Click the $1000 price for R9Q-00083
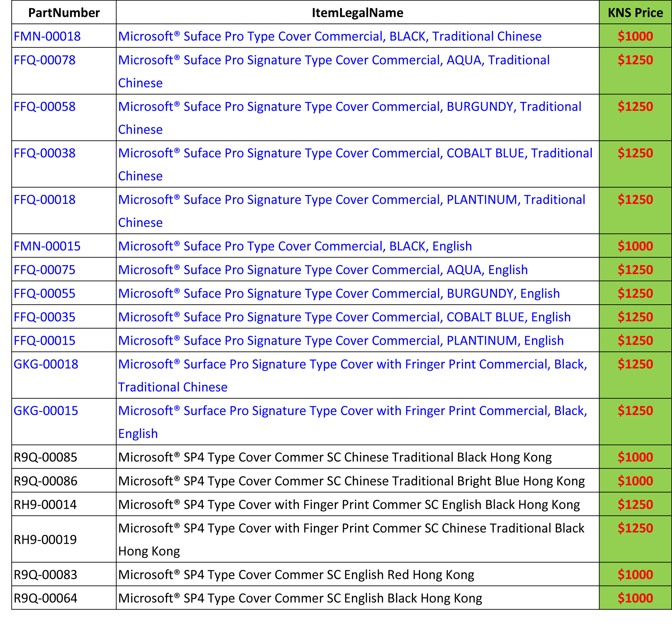Image resolution: width=672 pixels, height=634 pixels. (x=635, y=575)
